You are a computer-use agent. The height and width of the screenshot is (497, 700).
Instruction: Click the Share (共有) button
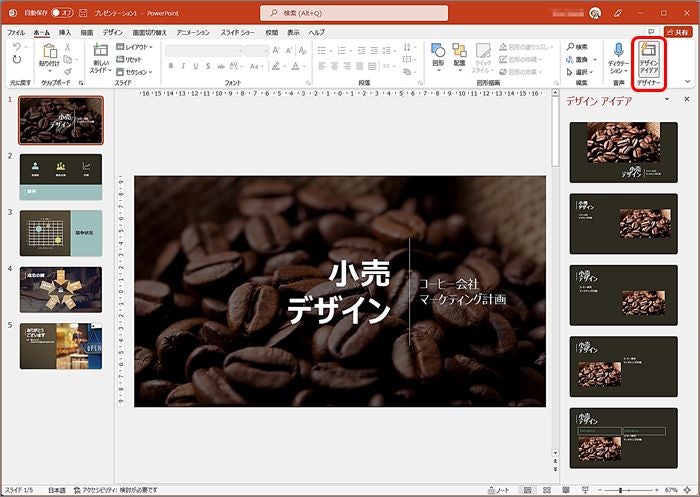(676, 32)
